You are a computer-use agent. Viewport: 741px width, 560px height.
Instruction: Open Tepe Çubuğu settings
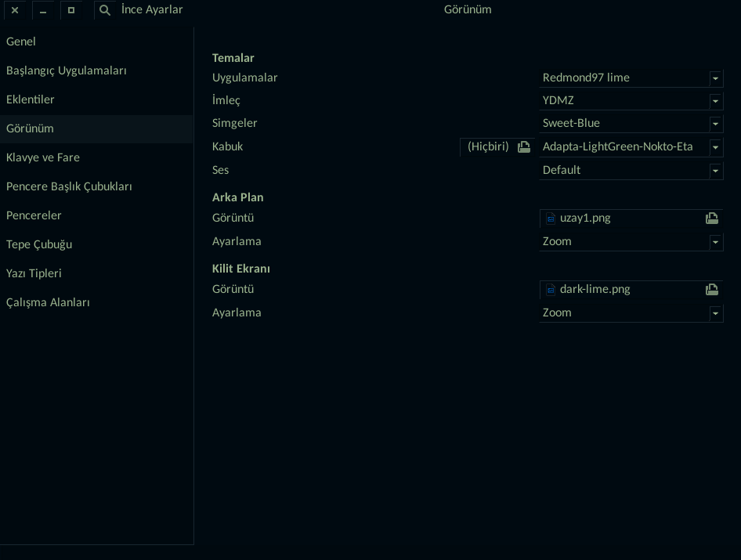tap(96, 244)
